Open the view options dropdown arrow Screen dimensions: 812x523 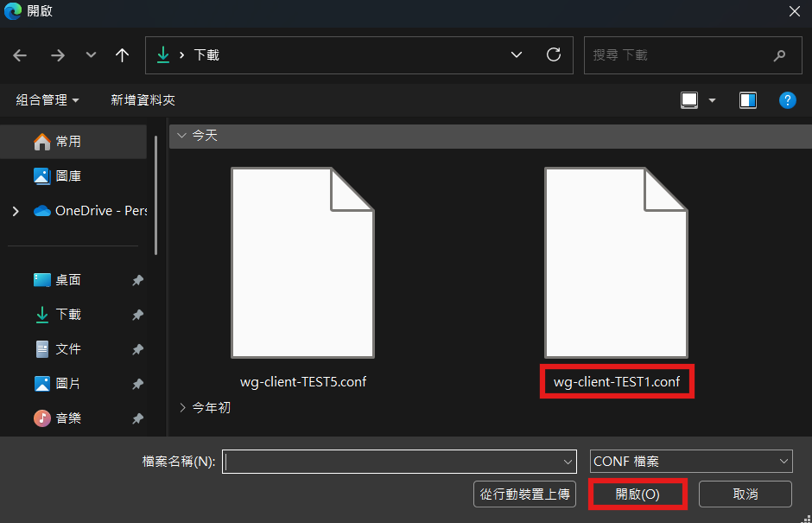[x=712, y=100]
